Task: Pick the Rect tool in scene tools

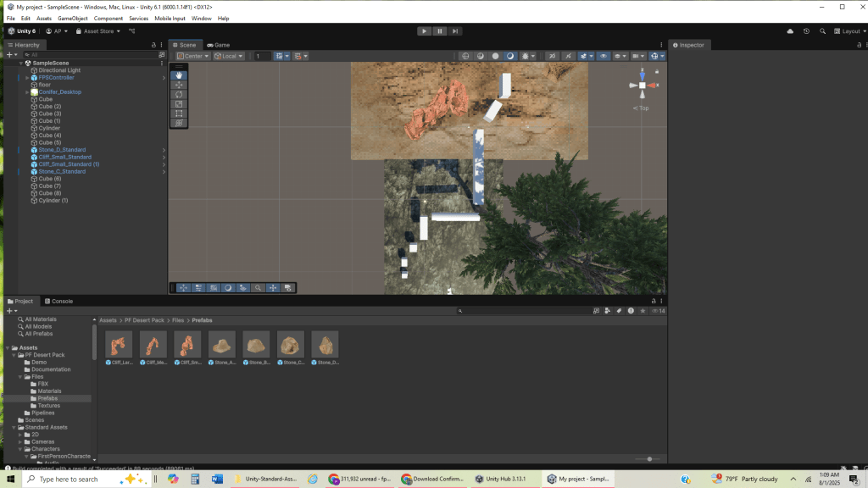Action: click(179, 114)
